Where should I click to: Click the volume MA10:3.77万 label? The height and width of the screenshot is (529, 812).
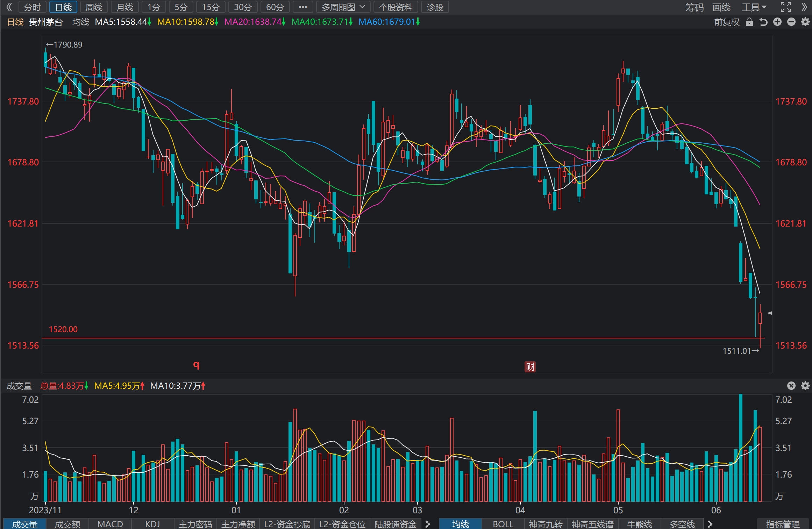(x=178, y=386)
